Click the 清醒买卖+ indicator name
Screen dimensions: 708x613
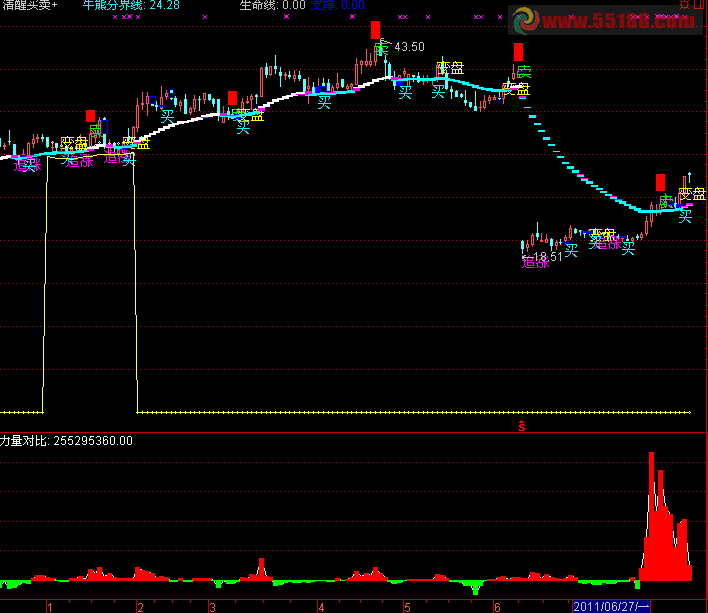pyautogui.click(x=29, y=5)
